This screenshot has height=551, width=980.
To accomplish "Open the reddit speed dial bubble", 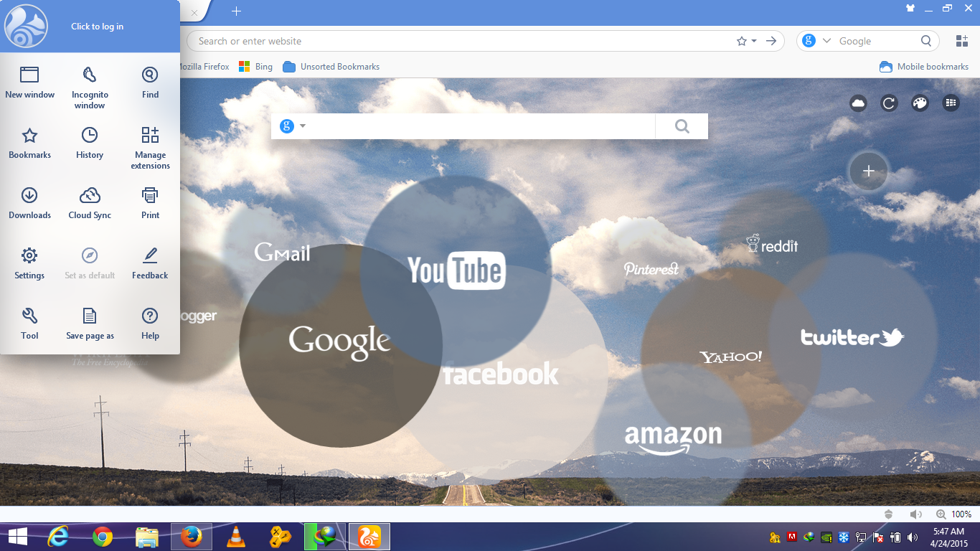I will click(x=772, y=245).
